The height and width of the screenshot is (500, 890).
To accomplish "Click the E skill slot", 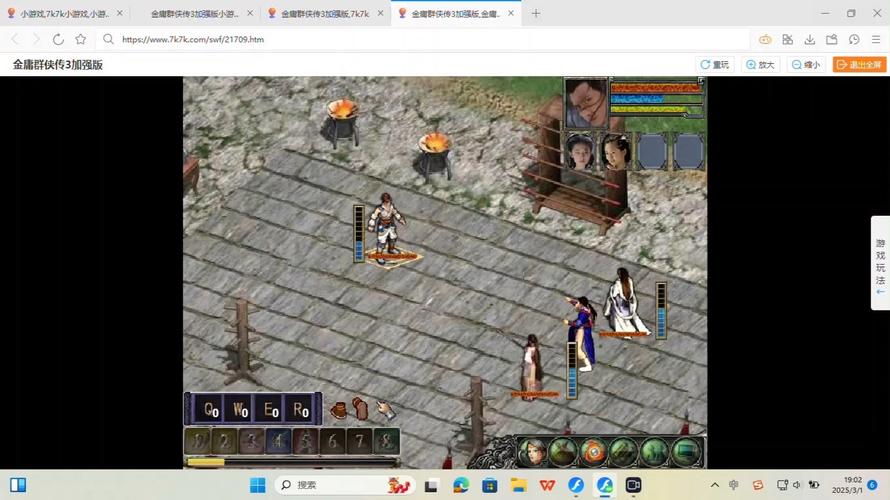I will pos(270,409).
